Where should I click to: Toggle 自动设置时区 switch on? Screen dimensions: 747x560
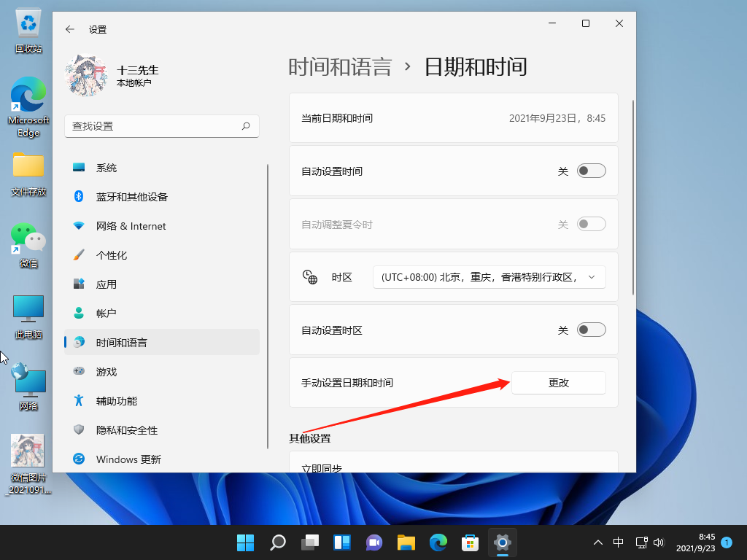591,330
